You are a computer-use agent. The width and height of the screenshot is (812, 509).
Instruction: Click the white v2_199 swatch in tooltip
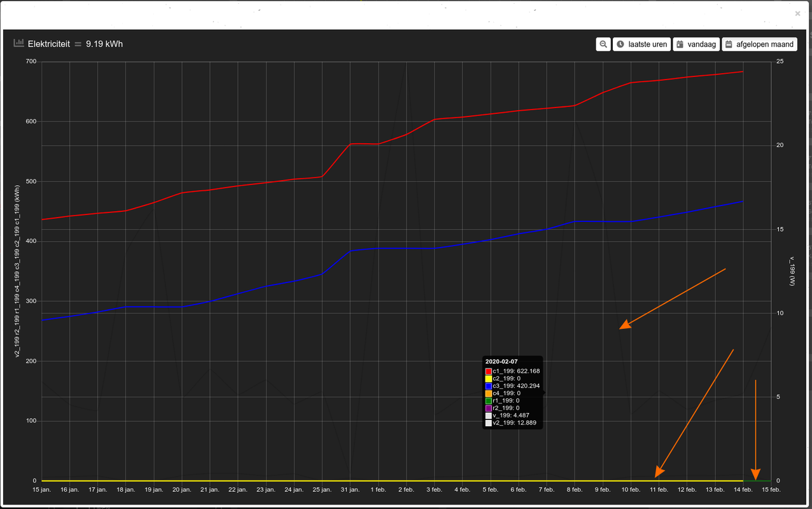[x=489, y=423]
